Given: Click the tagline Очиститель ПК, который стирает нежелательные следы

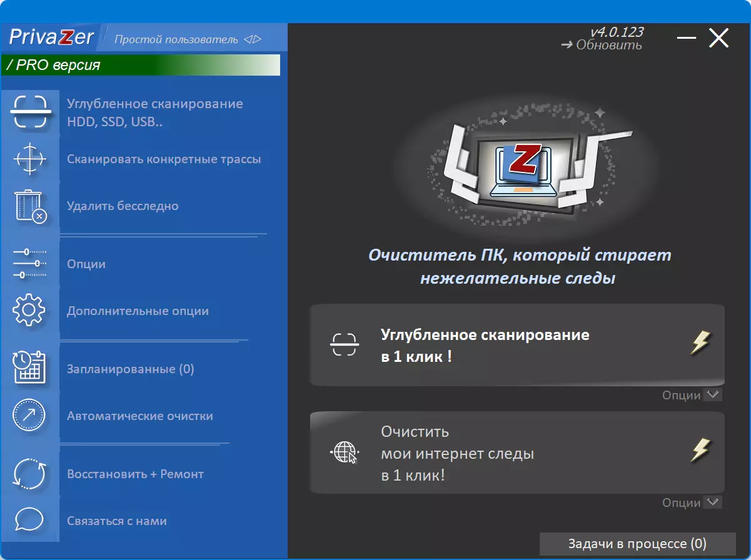Looking at the screenshot, I should coord(519,267).
